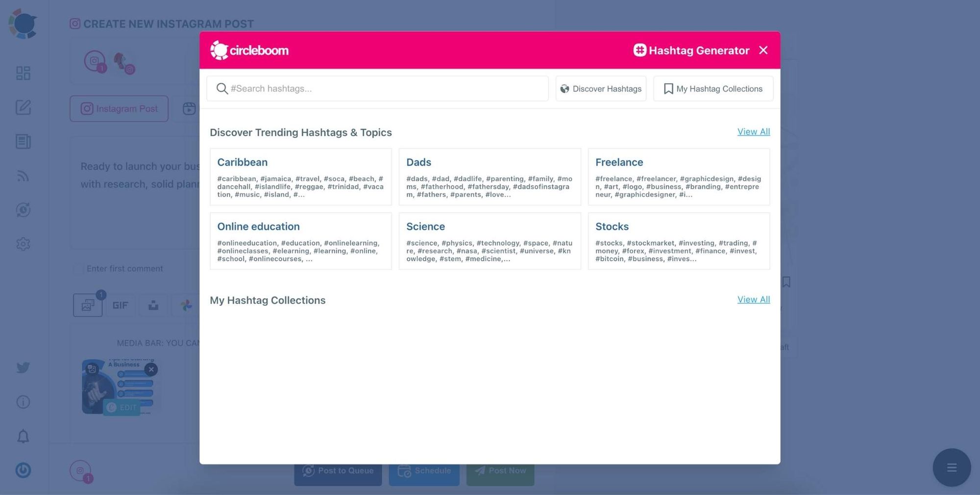Viewport: 980px width, 495px height.
Task: Choose the Stocks hashtag topic card
Action: coord(679,241)
